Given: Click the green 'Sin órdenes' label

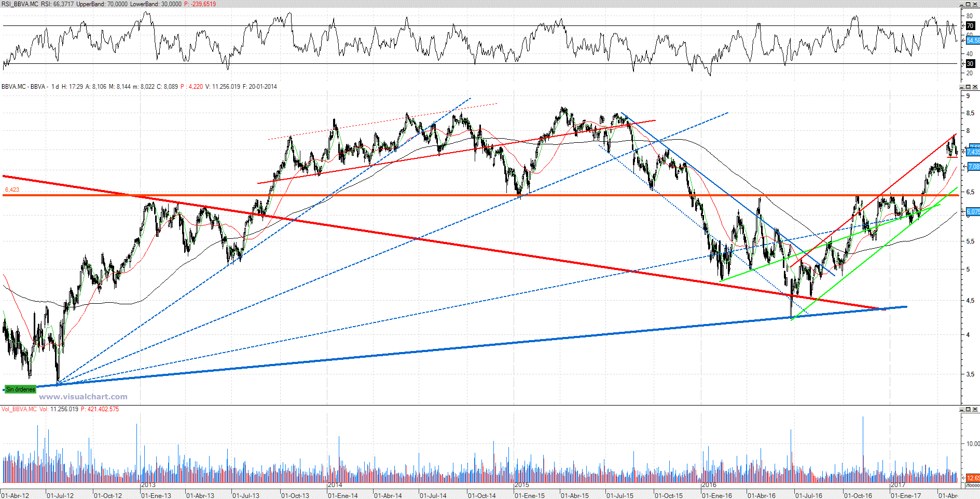Looking at the screenshot, I should [20, 389].
